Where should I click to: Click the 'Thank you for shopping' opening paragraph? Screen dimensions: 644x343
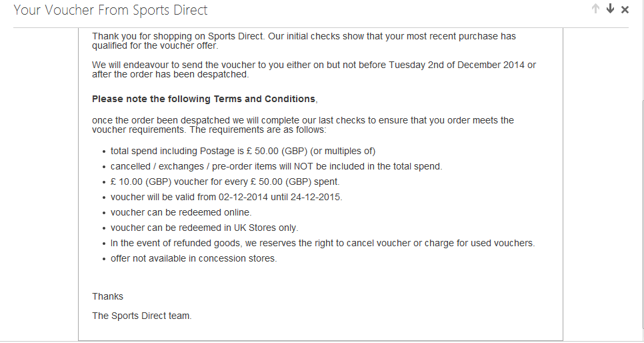(x=304, y=41)
